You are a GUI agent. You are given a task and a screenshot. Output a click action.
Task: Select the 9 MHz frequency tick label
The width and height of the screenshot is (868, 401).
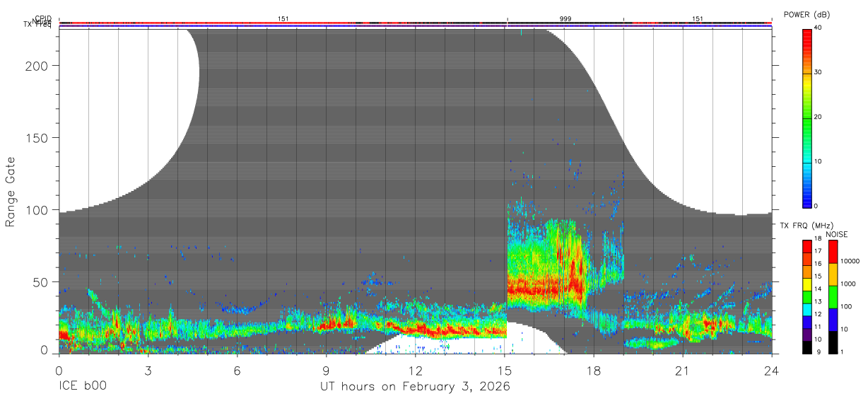click(x=817, y=351)
